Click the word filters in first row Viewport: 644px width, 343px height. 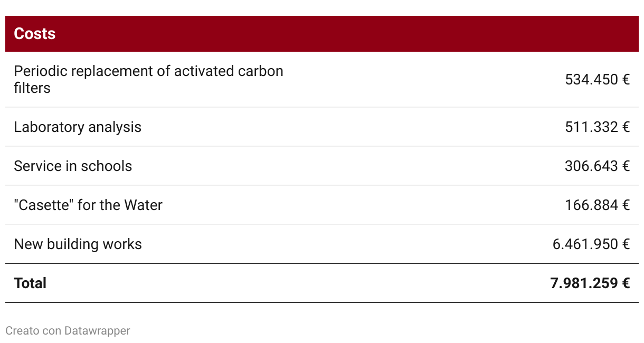[x=32, y=88]
